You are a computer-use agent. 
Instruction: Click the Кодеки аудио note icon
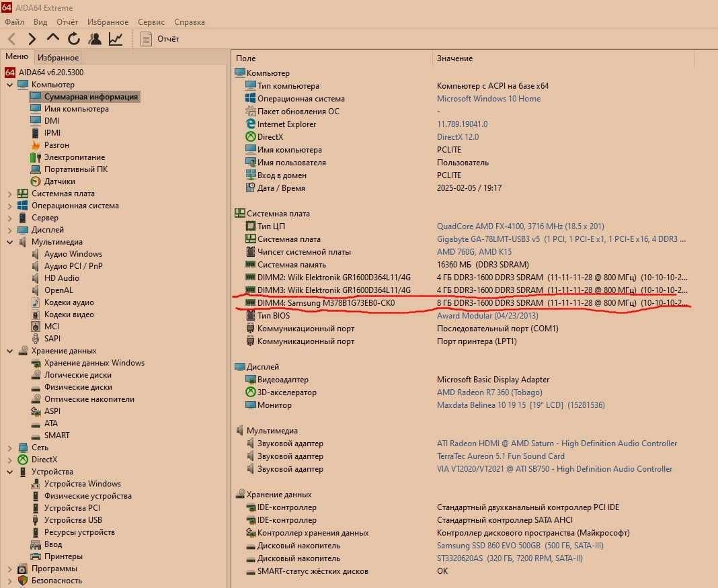click(35, 302)
